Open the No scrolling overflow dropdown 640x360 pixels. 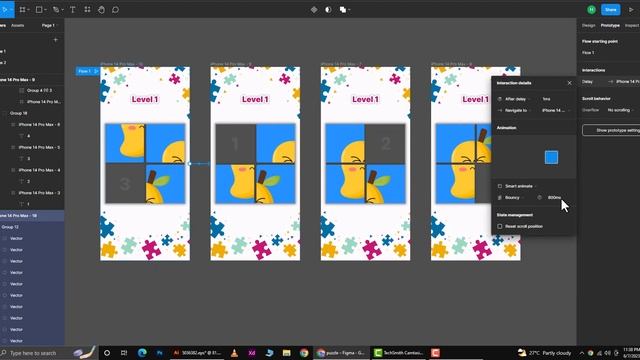620,110
